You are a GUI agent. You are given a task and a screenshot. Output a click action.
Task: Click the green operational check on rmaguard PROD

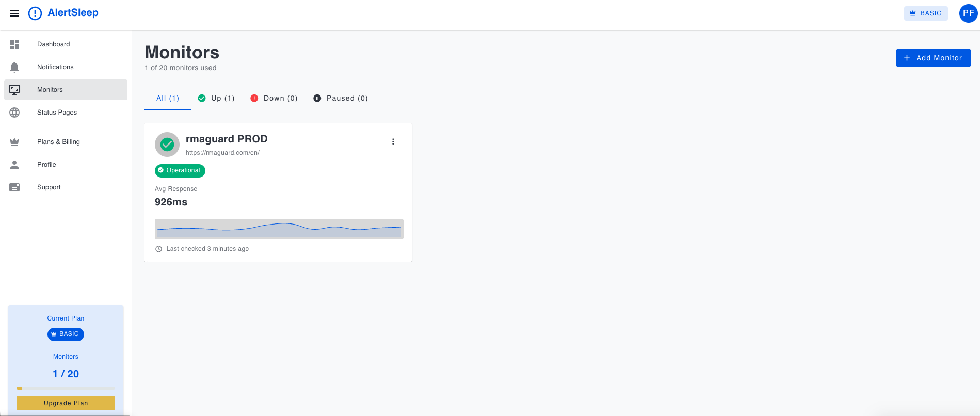(167, 145)
